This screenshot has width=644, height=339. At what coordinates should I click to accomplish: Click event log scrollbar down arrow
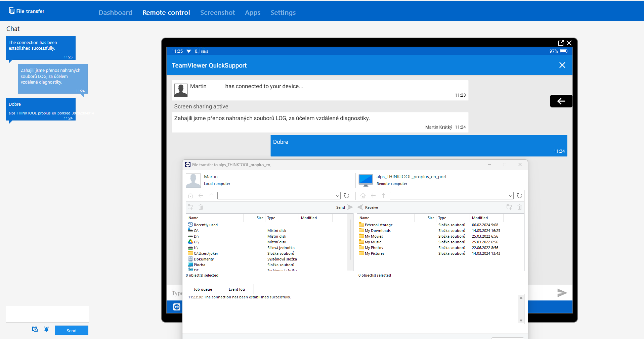coord(521,321)
